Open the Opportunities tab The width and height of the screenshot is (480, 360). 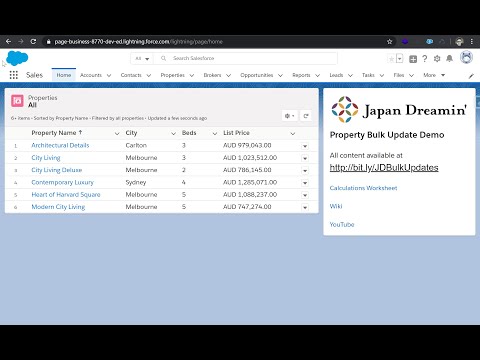(x=257, y=75)
